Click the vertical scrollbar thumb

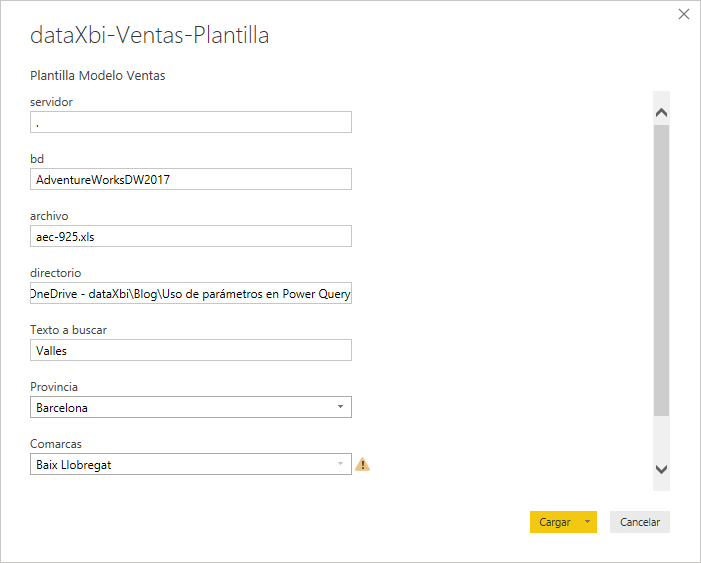pyautogui.click(x=661, y=270)
